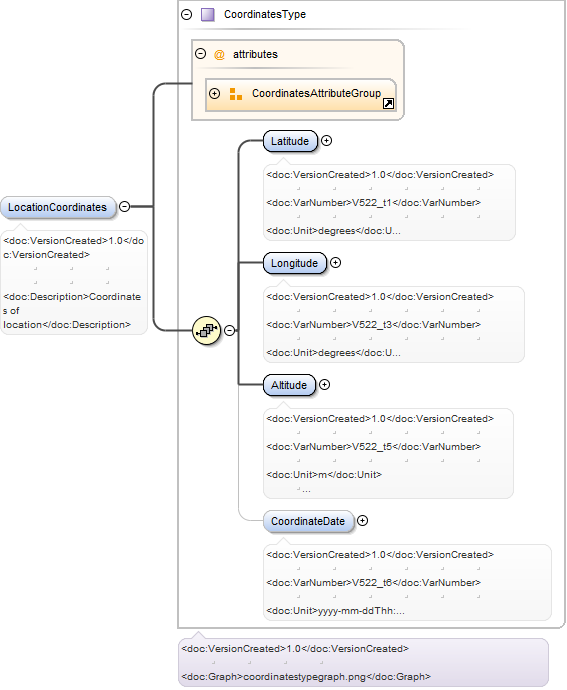Click the reference arrow icon on CoordinatesAttributeGroup
The width and height of the screenshot is (567, 690).
[x=389, y=104]
